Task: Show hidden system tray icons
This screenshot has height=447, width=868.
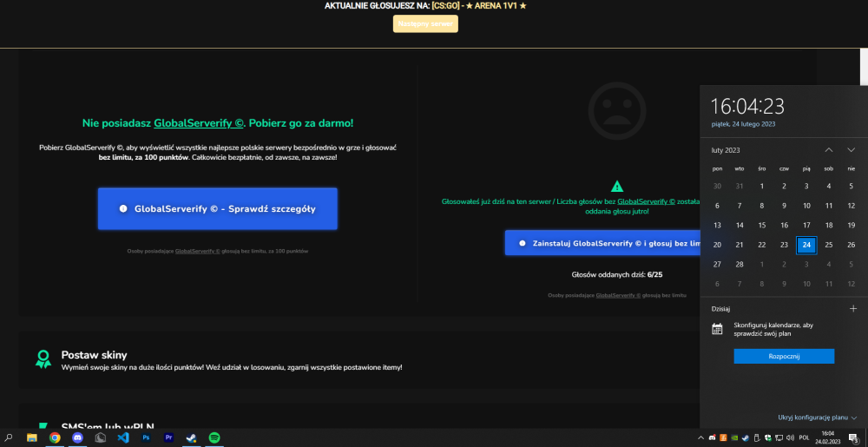Action: pyautogui.click(x=700, y=437)
